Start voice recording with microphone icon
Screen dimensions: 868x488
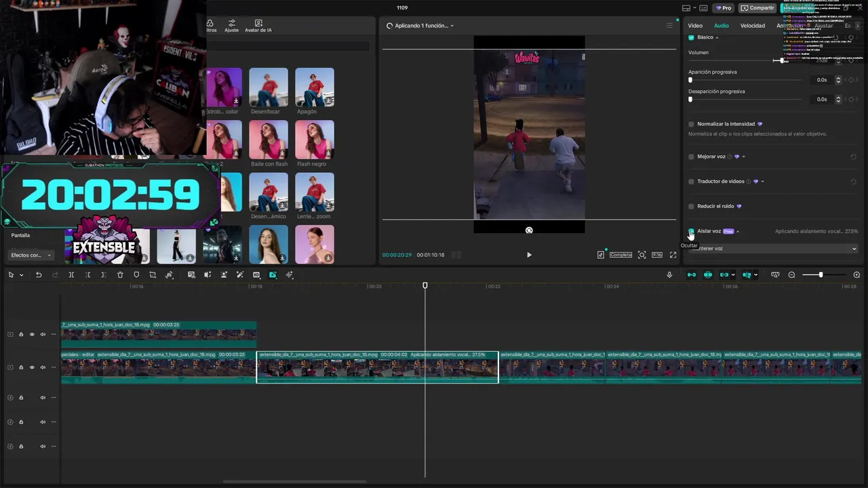[x=669, y=274]
